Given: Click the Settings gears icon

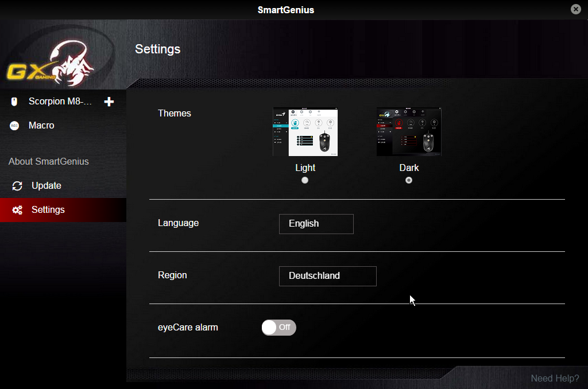Looking at the screenshot, I should pos(17,210).
